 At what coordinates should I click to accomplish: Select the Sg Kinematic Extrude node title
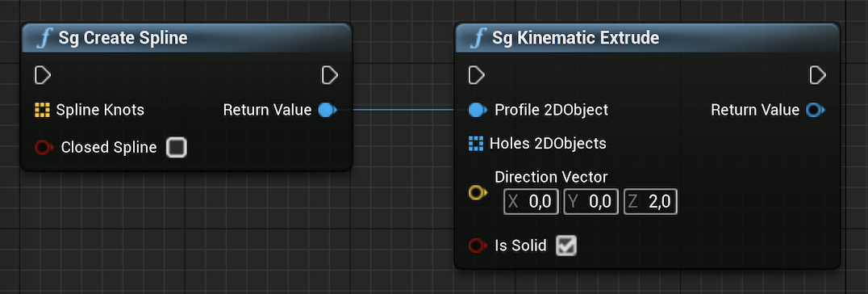(x=576, y=38)
